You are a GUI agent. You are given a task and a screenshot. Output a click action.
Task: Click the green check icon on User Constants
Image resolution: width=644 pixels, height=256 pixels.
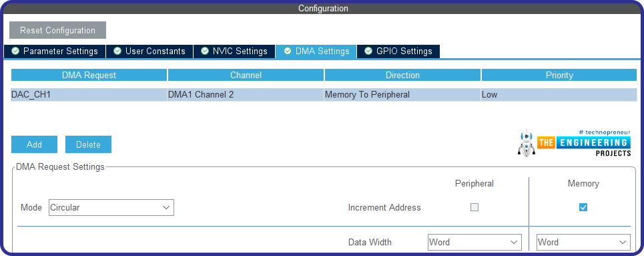117,51
